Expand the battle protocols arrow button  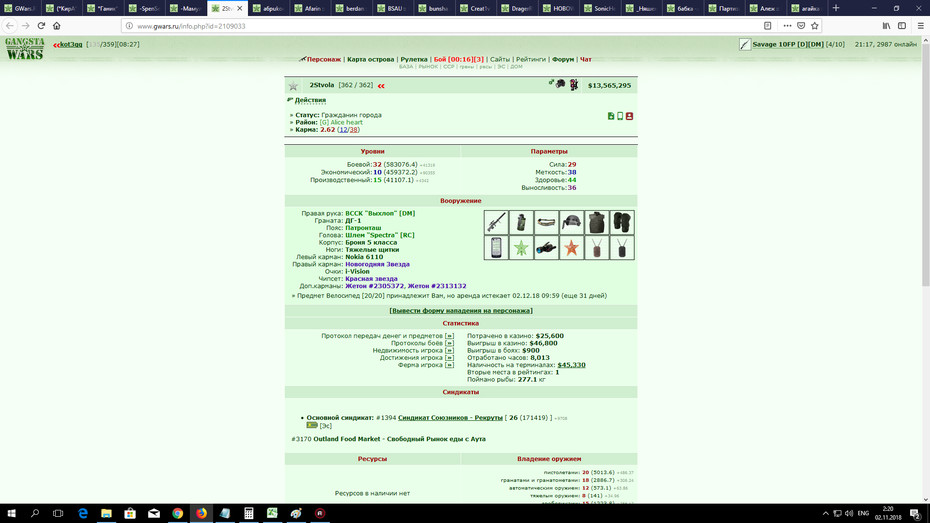pyautogui.click(x=449, y=343)
